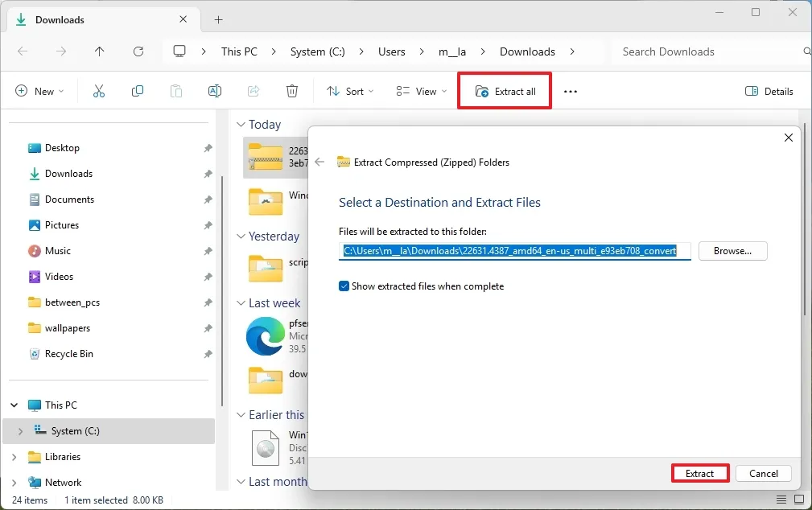Open Extract all from the toolbar
This screenshot has width=812, height=510.
click(505, 91)
